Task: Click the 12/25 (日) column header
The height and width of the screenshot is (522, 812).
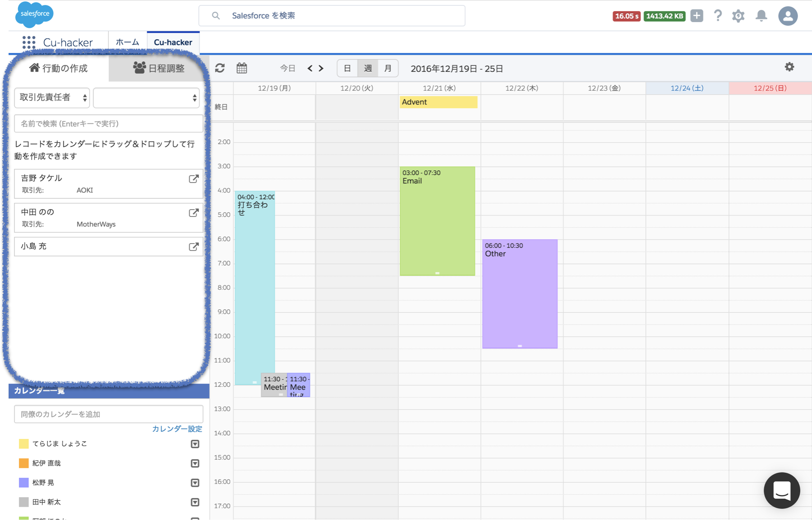Action: click(770, 88)
